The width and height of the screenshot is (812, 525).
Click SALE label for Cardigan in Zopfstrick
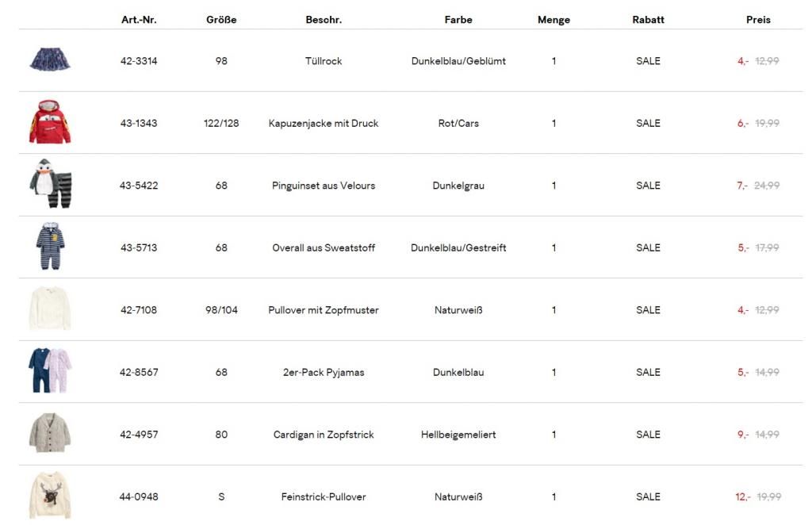[x=648, y=435]
